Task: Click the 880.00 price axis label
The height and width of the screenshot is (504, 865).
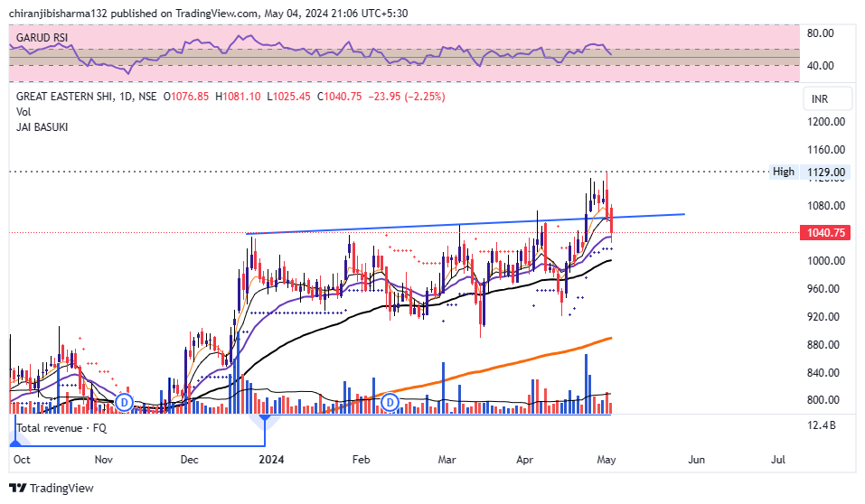Action: (x=823, y=345)
